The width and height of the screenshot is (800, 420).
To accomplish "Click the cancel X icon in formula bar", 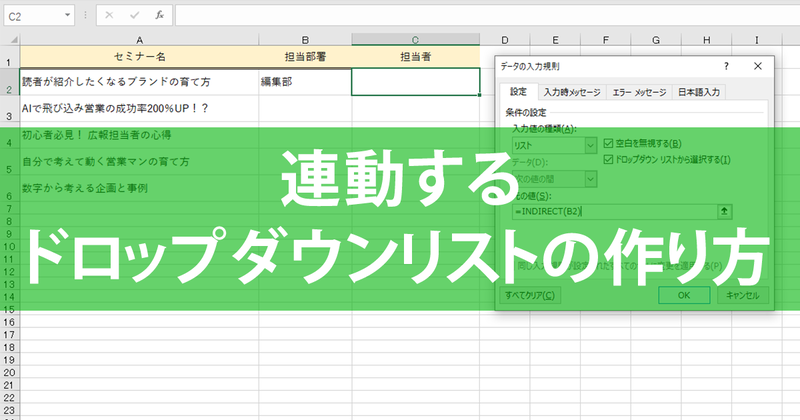I will coord(109,15).
